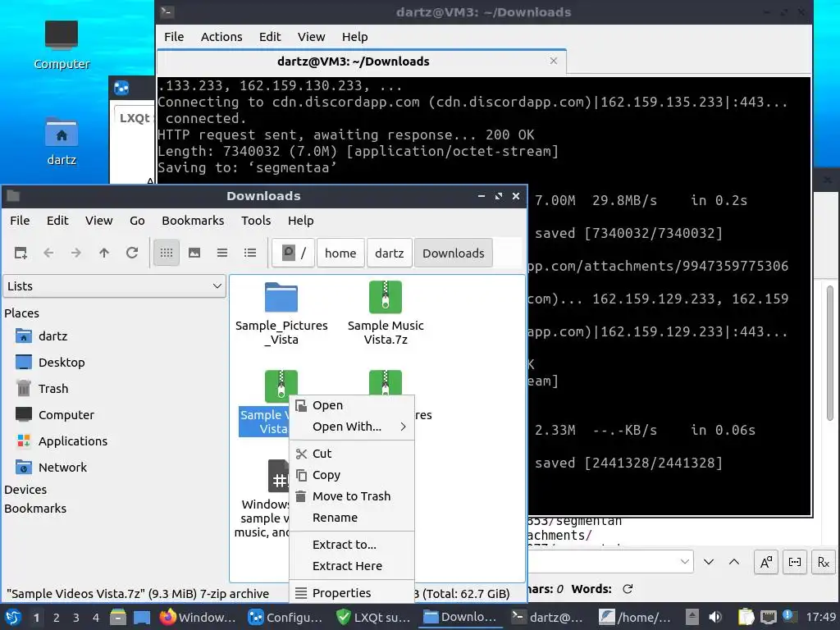Navigate to home path segment
This screenshot has height=630, width=840.
[340, 253]
